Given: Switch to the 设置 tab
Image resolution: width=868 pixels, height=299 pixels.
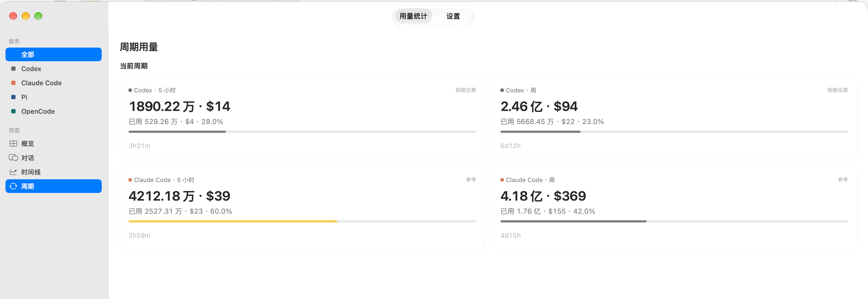Looking at the screenshot, I should tap(453, 16).
